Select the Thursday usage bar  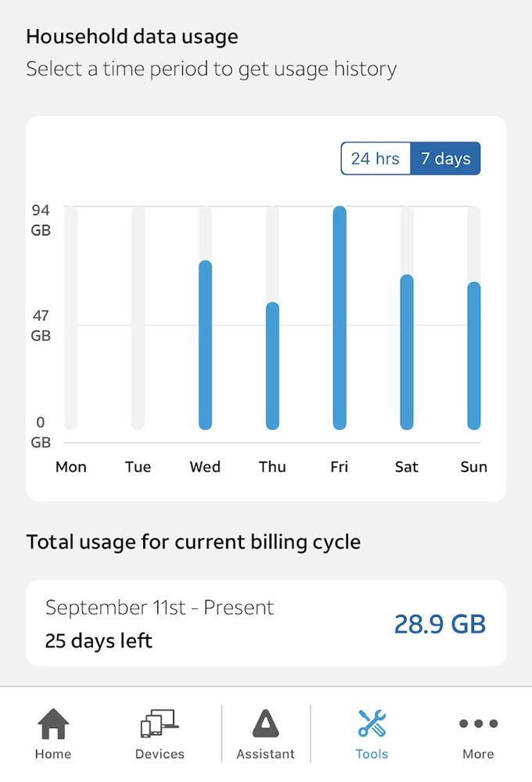point(272,366)
